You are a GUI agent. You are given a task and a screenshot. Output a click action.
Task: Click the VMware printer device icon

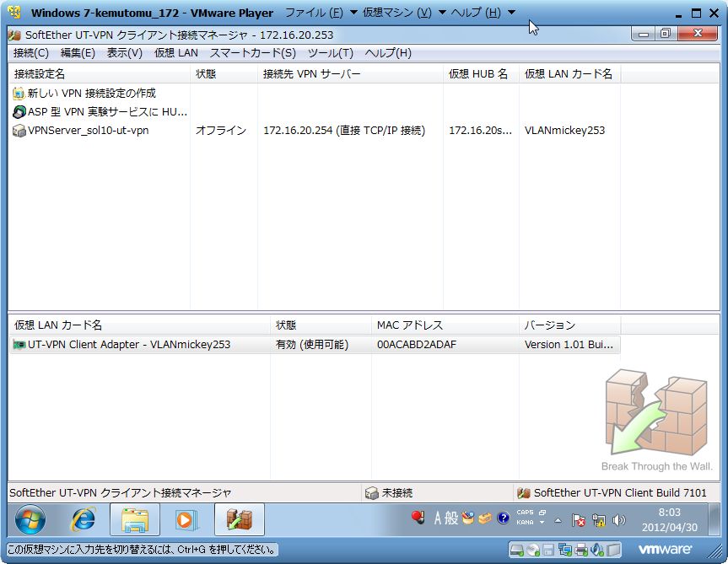pyautogui.click(x=581, y=550)
